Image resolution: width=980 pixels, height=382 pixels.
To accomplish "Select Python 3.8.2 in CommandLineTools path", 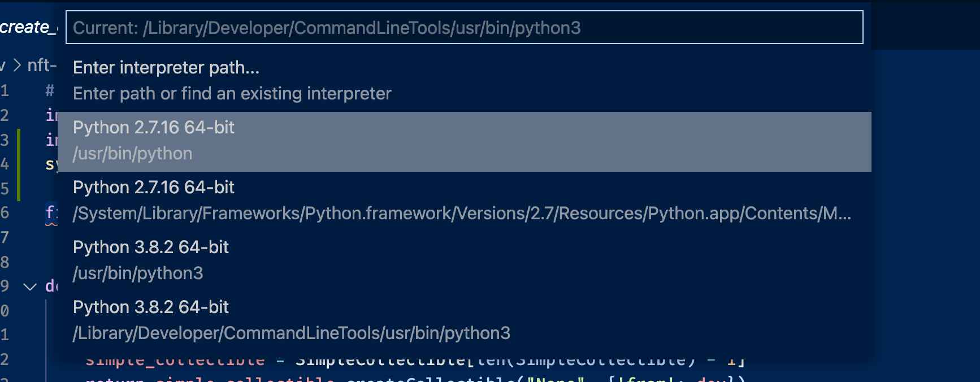I will [x=464, y=322].
